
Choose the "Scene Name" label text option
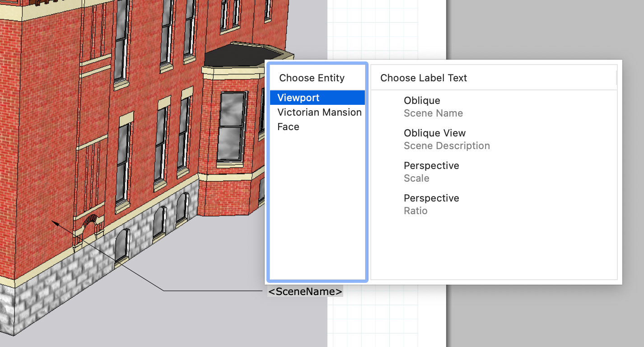click(433, 113)
